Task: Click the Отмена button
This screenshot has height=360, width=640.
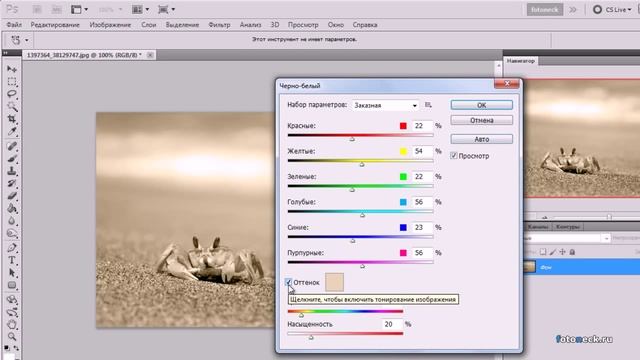Action: coord(482,120)
